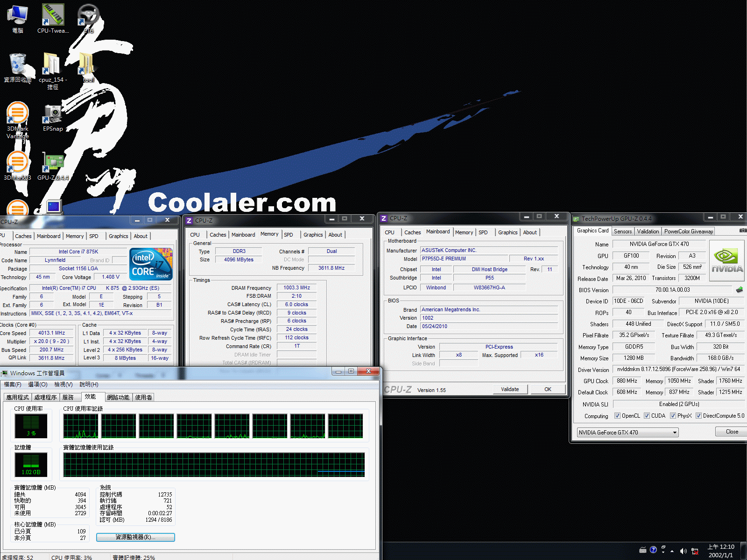
Task: Click the NVIDIA logo in GPU-Z
Action: (x=726, y=260)
